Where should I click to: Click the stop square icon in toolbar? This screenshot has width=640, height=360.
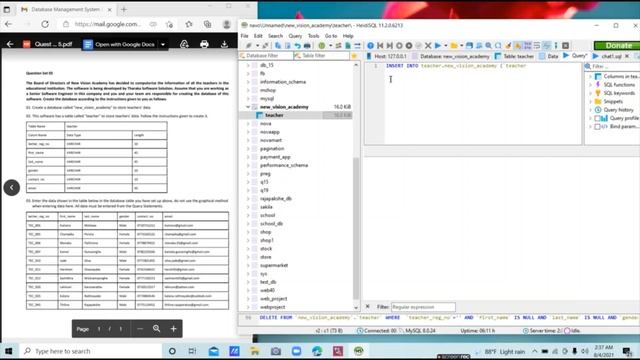click(x=565, y=46)
